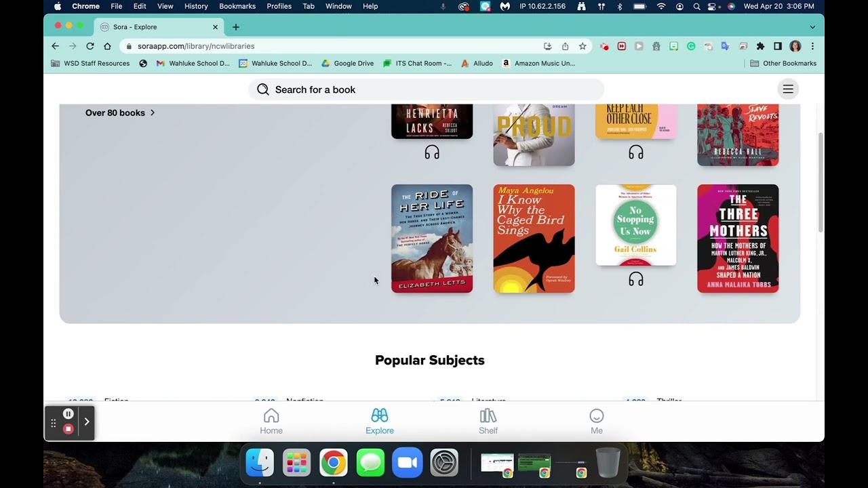Pause the screen recording

tap(68, 414)
